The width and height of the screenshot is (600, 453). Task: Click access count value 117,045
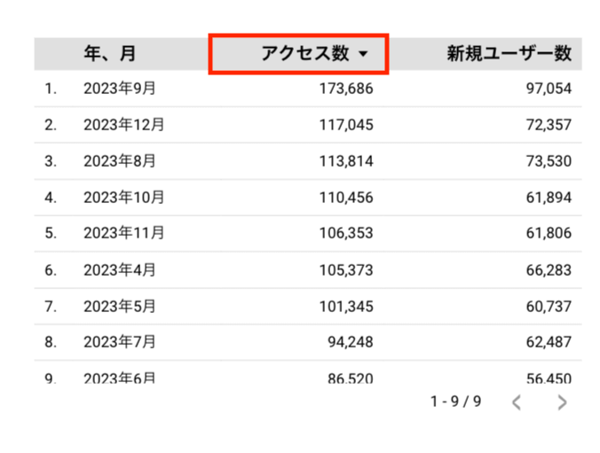coord(346,125)
